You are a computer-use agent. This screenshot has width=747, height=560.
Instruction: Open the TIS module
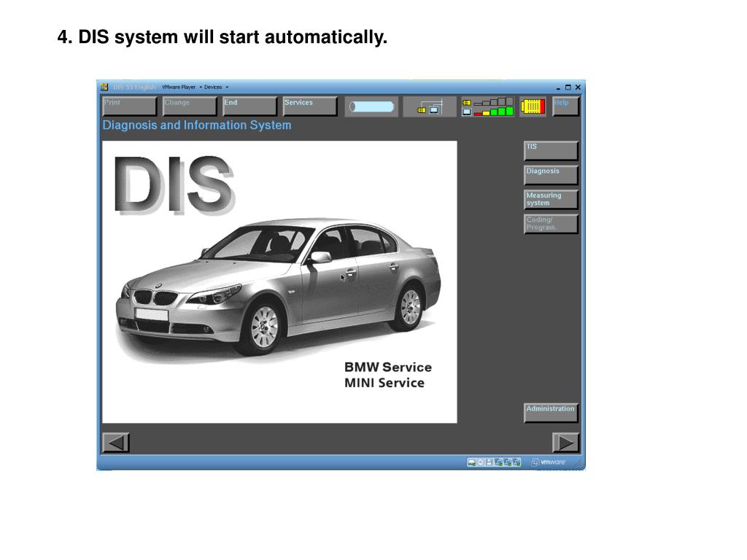pos(551,150)
